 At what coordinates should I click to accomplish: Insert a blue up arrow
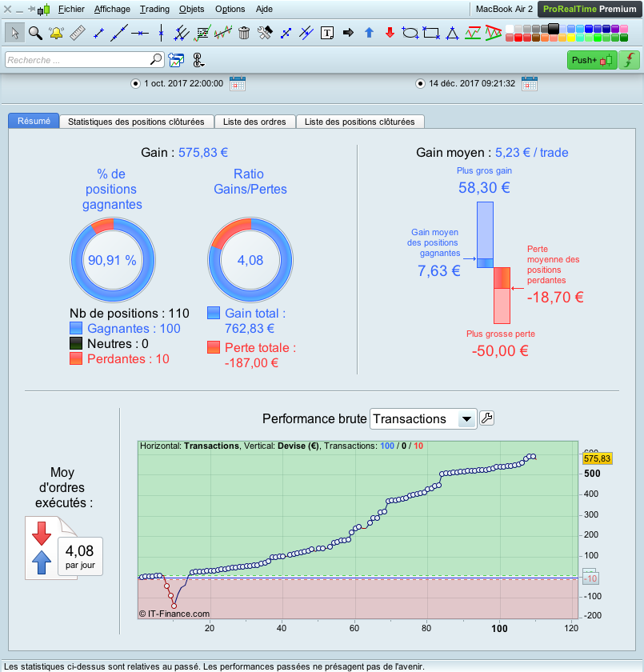point(370,33)
